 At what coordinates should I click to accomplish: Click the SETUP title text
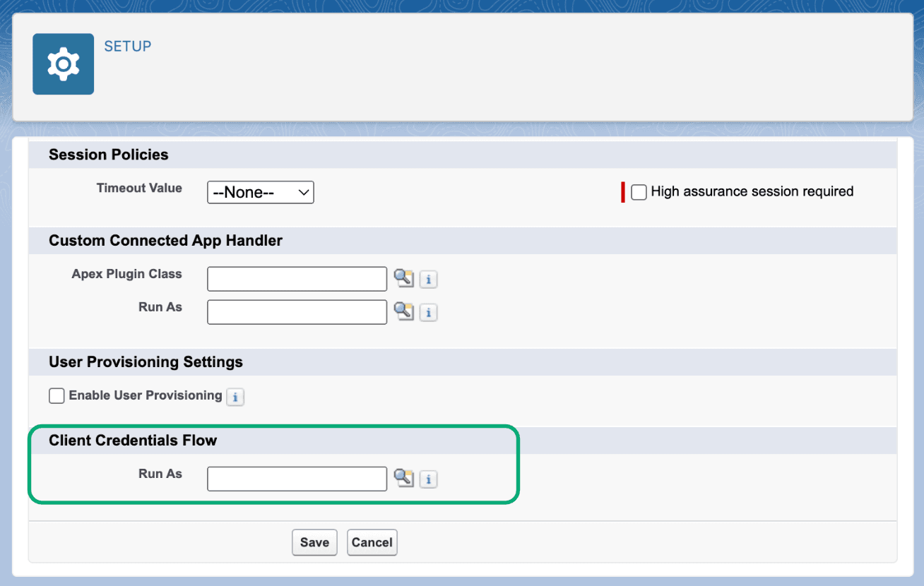click(x=128, y=47)
